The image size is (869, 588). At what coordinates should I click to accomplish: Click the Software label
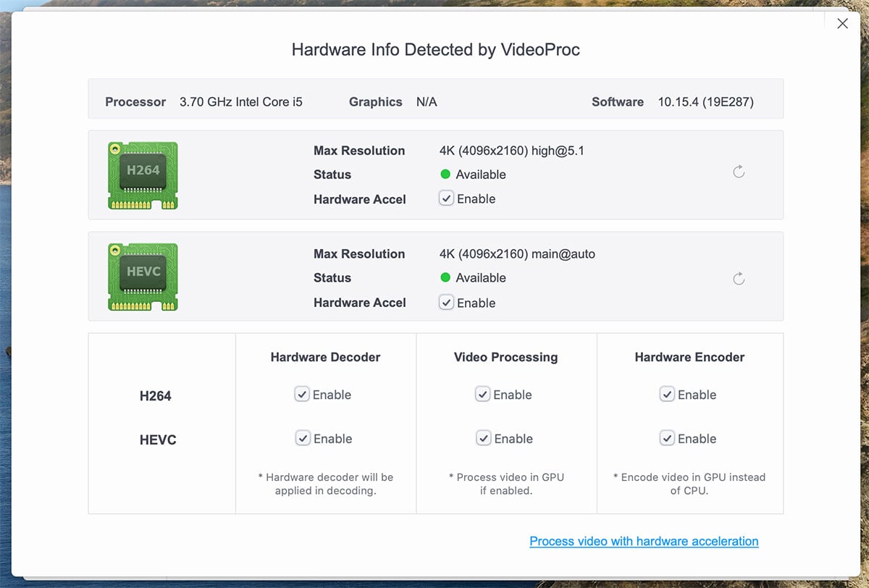point(618,102)
